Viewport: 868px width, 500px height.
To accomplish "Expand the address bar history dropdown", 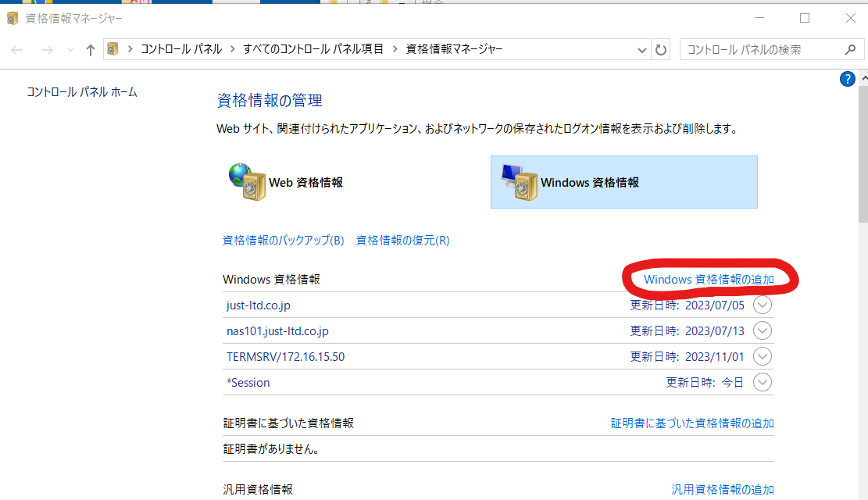I will (641, 50).
